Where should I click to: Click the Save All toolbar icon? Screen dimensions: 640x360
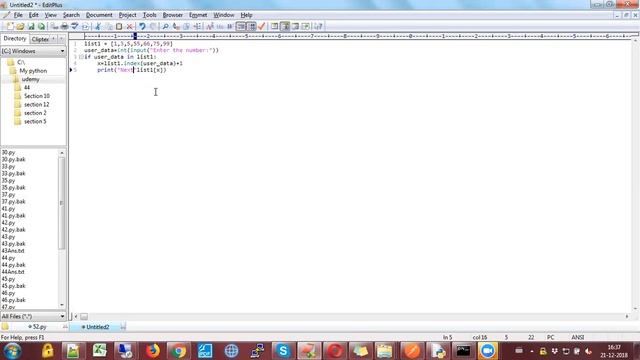pyautogui.click(x=41, y=26)
